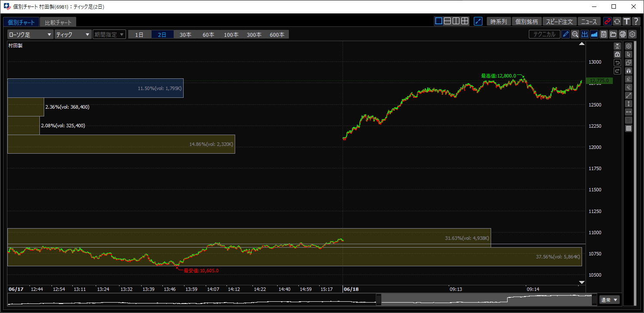This screenshot has height=313, width=644.
Task: Select the horizontal line tool
Action: point(629,112)
